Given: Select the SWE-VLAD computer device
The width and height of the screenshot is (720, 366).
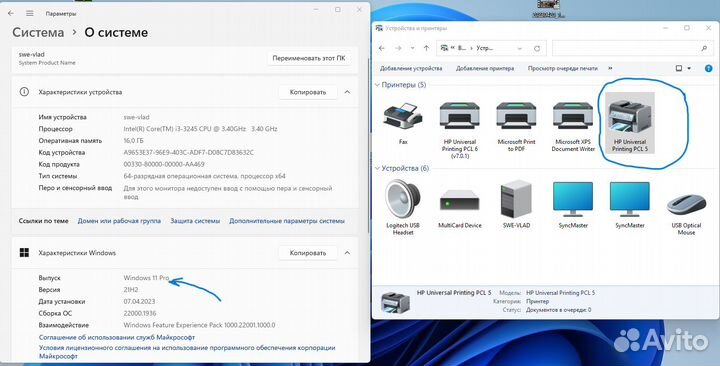Looking at the screenshot, I should pos(516,204).
